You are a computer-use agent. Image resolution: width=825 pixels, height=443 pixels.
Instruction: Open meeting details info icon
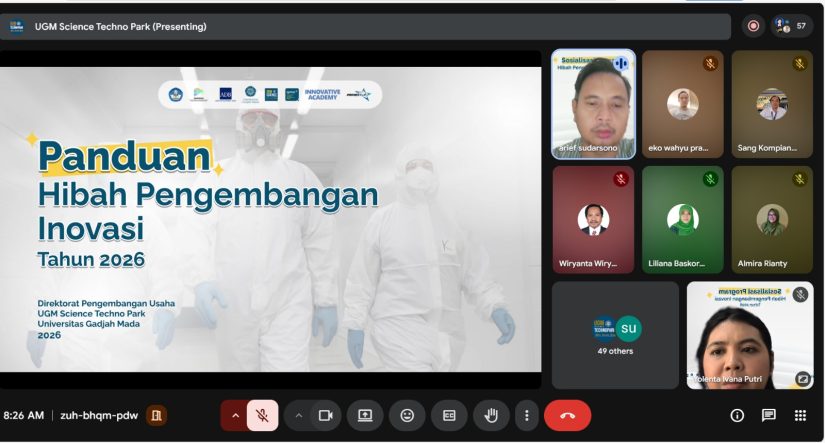(x=737, y=415)
